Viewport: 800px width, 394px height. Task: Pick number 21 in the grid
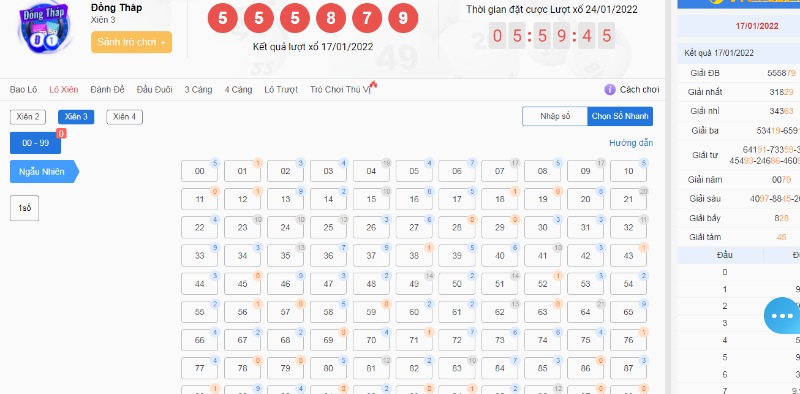pos(629,200)
